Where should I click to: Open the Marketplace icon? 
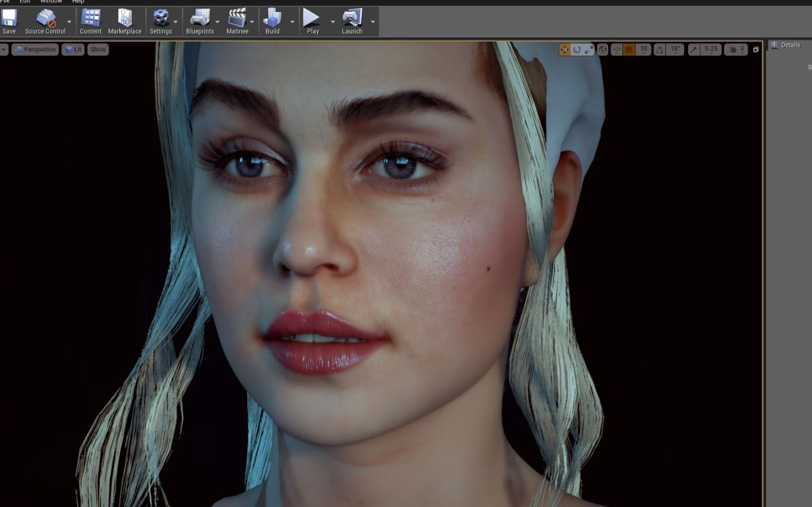[125, 22]
